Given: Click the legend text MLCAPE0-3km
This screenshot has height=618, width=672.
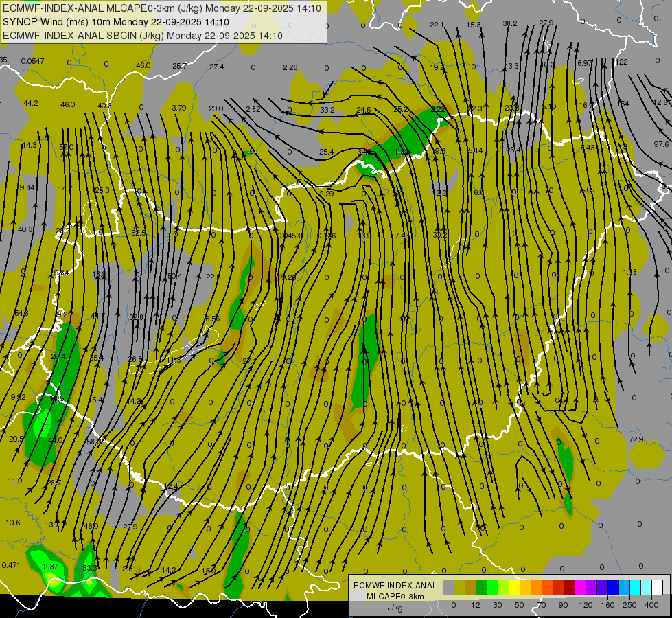Looking at the screenshot, I should pyautogui.click(x=395, y=597).
